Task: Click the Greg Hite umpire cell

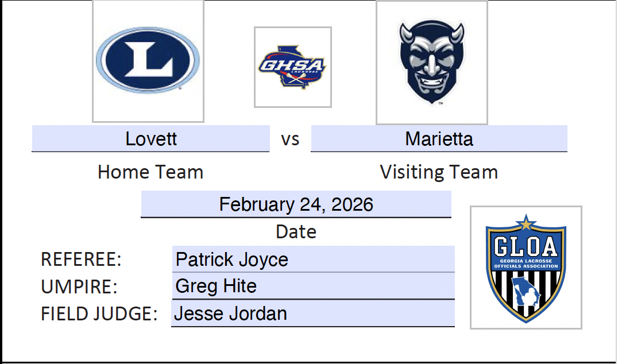Action: 313,286
